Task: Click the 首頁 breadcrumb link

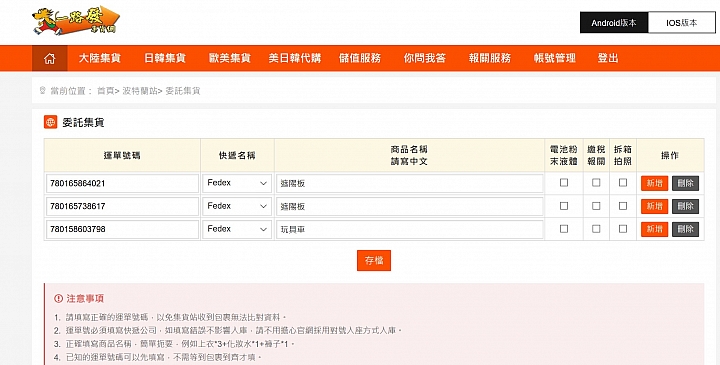Action: [x=105, y=91]
